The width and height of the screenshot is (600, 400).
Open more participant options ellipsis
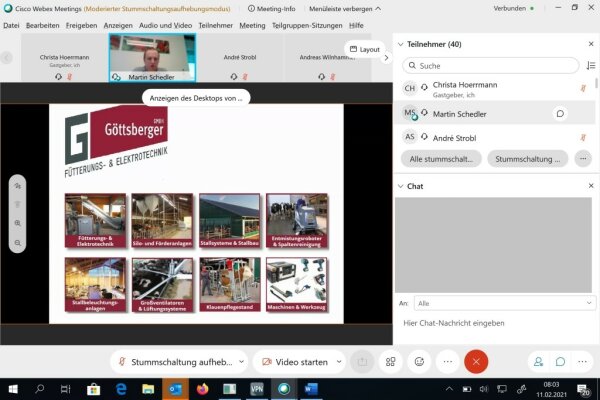point(583,159)
